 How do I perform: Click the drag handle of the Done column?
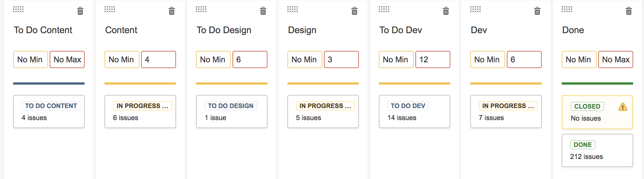pos(566,9)
